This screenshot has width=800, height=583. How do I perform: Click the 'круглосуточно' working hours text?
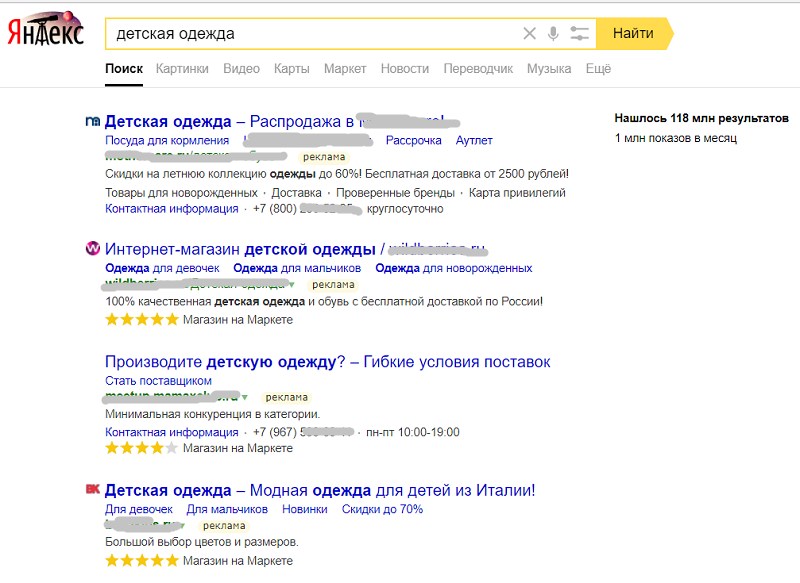tap(405, 209)
